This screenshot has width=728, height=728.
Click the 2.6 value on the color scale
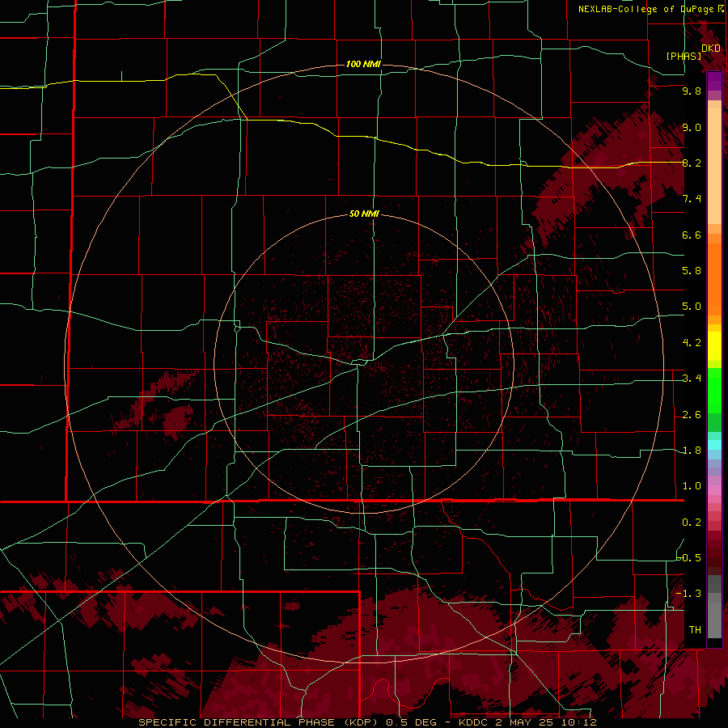point(692,415)
